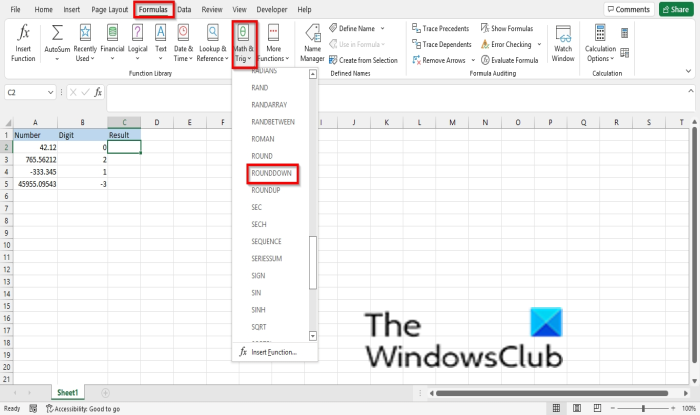Image resolution: width=700 pixels, height=415 pixels.
Task: Click the horizontal scrollbar of the sheet
Action: [x=552, y=393]
